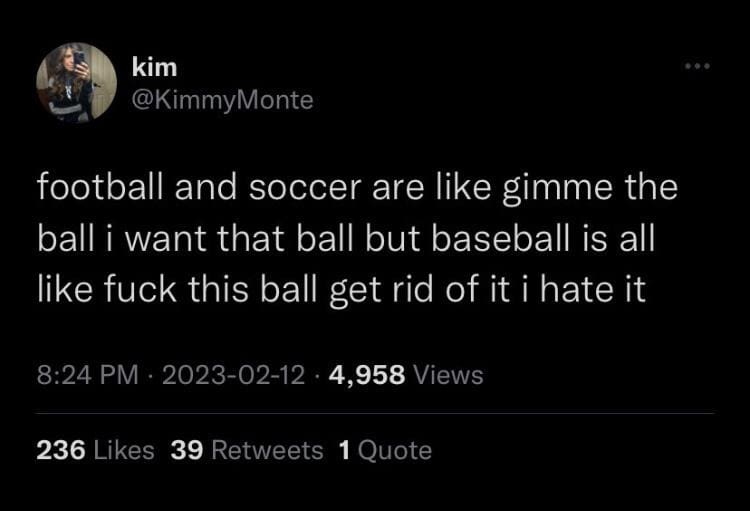Click the tweet line starting "like fuck this"
The height and width of the screenshot is (511, 750).
tap(341, 291)
